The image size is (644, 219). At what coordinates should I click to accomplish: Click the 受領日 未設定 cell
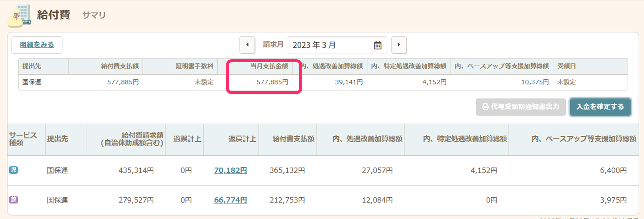[566, 82]
